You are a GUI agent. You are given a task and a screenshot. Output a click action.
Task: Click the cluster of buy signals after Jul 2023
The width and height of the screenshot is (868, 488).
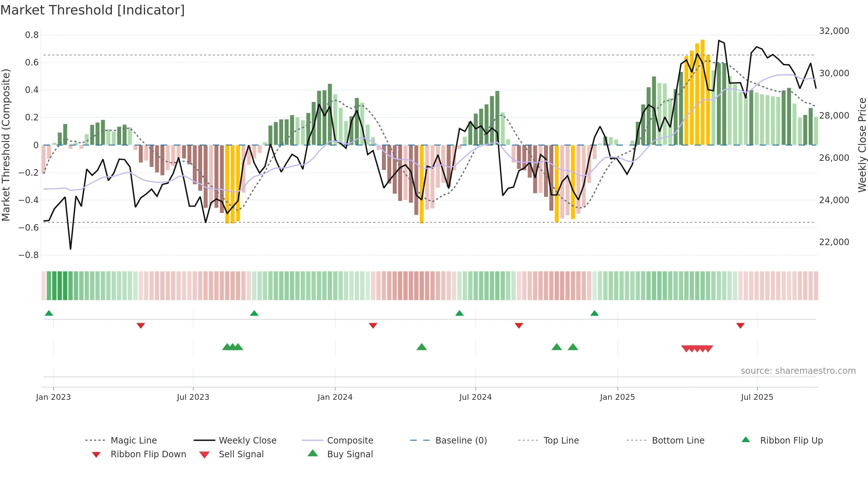(233, 347)
